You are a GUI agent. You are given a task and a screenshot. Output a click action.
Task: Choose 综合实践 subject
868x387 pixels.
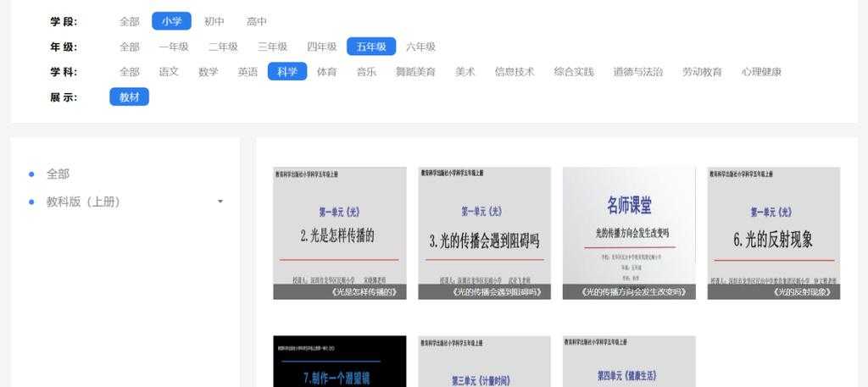pyautogui.click(x=574, y=72)
